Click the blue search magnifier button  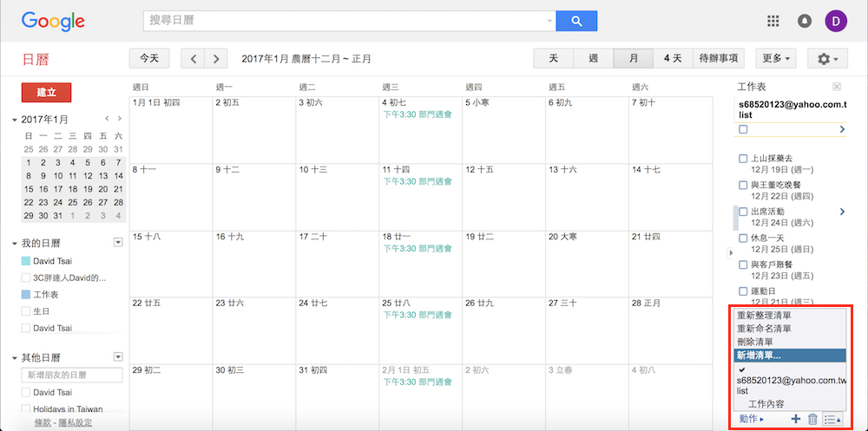[x=576, y=21]
